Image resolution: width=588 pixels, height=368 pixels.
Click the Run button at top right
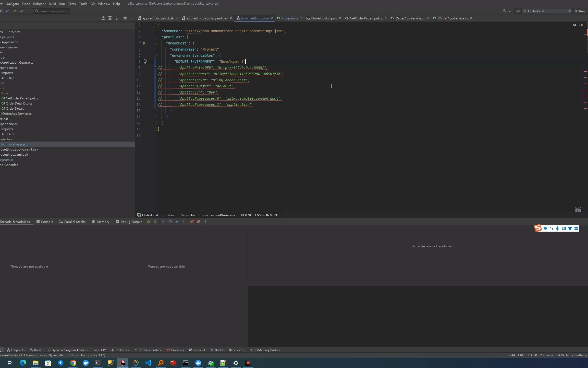pyautogui.click(x=580, y=11)
